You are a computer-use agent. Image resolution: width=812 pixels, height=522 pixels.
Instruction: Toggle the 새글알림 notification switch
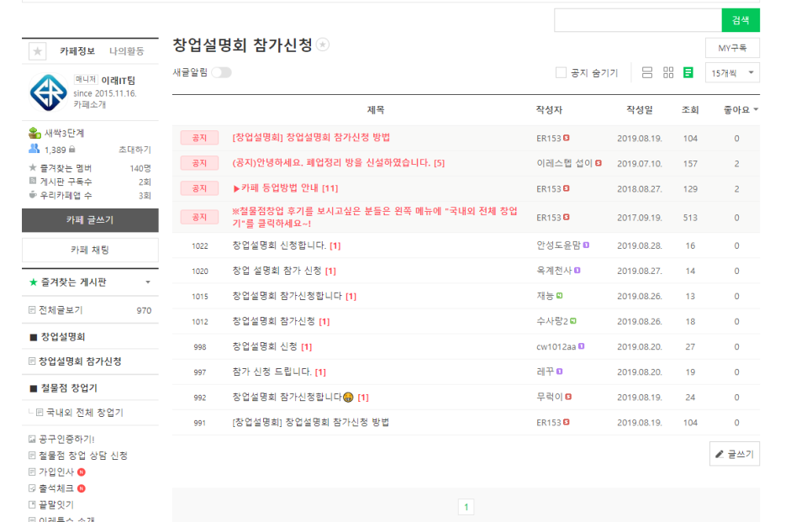click(x=221, y=72)
